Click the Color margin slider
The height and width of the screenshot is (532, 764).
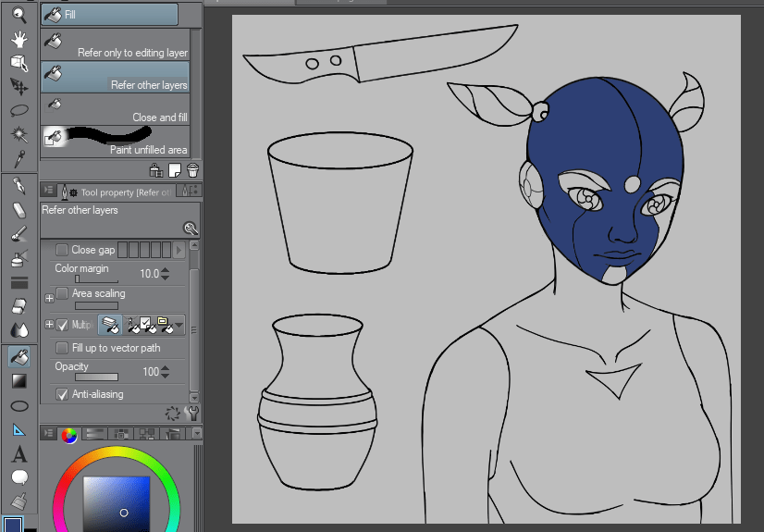pyautogui.click(x=96, y=279)
